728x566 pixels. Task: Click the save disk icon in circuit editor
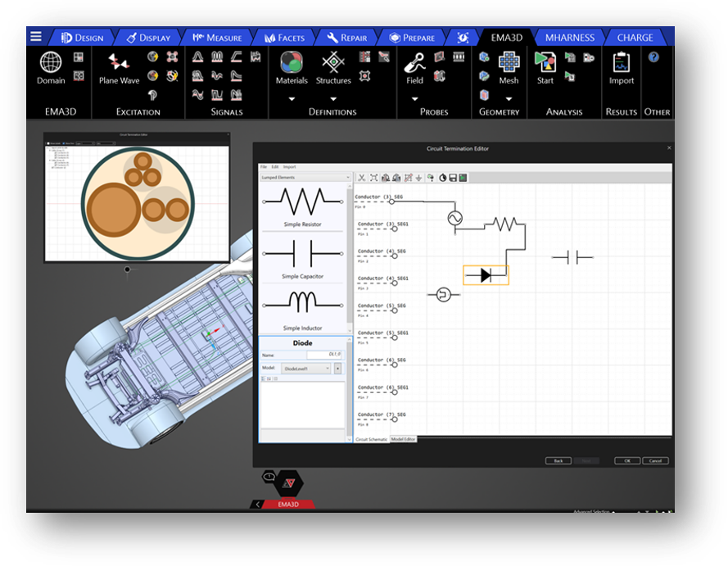453,178
